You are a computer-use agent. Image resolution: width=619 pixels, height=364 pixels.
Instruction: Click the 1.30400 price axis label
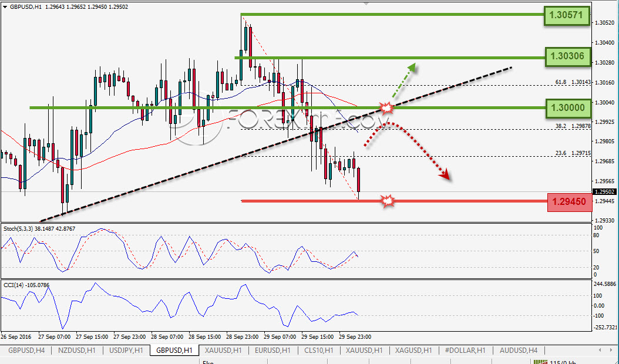(604, 43)
